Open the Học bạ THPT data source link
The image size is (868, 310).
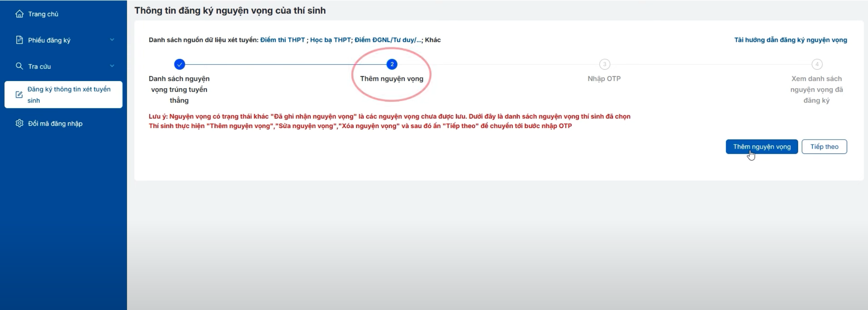[330, 40]
